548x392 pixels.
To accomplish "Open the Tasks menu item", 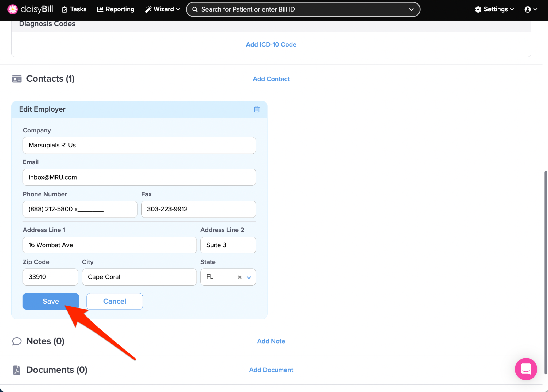I will point(74,9).
